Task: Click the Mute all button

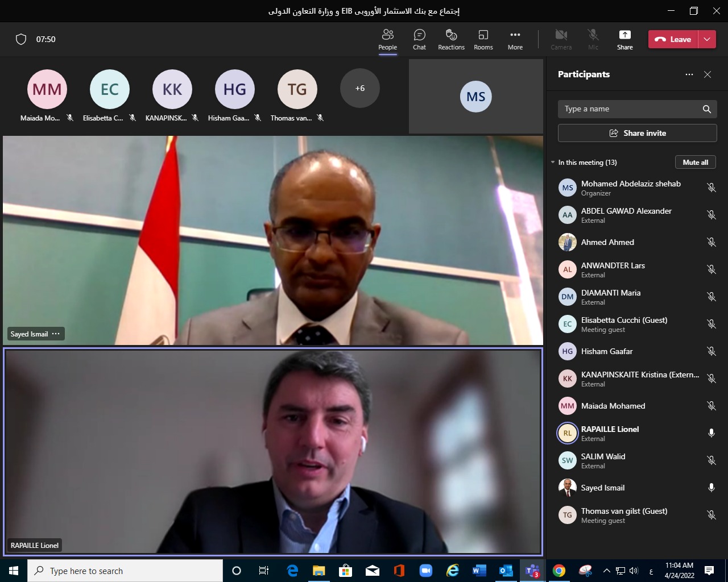Action: pyautogui.click(x=696, y=163)
